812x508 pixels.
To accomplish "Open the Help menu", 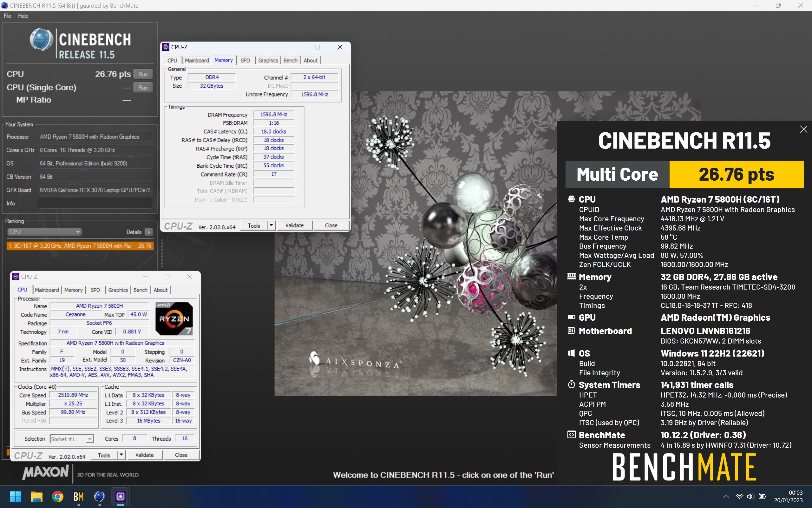I will click(x=23, y=16).
